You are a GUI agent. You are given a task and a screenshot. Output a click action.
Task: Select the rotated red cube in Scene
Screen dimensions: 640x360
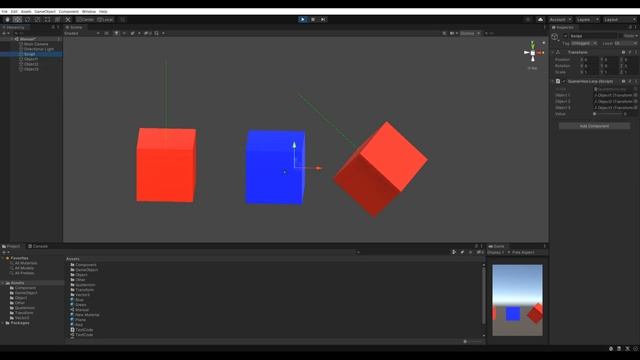[380, 169]
